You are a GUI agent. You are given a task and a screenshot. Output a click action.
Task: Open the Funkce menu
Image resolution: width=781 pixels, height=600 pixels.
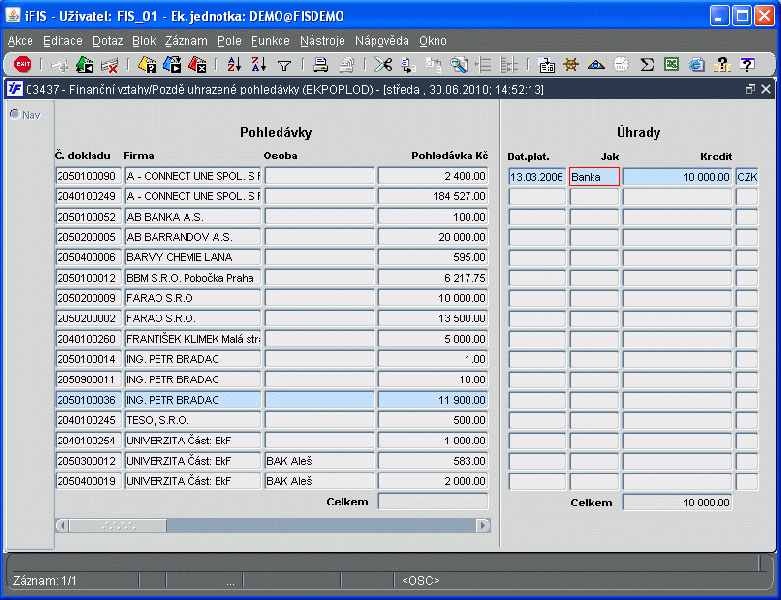pos(270,41)
